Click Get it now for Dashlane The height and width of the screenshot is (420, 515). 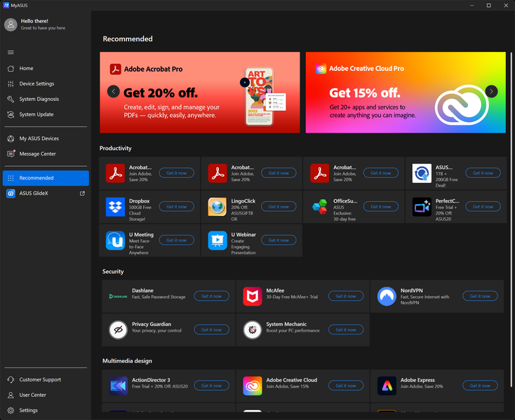point(211,296)
